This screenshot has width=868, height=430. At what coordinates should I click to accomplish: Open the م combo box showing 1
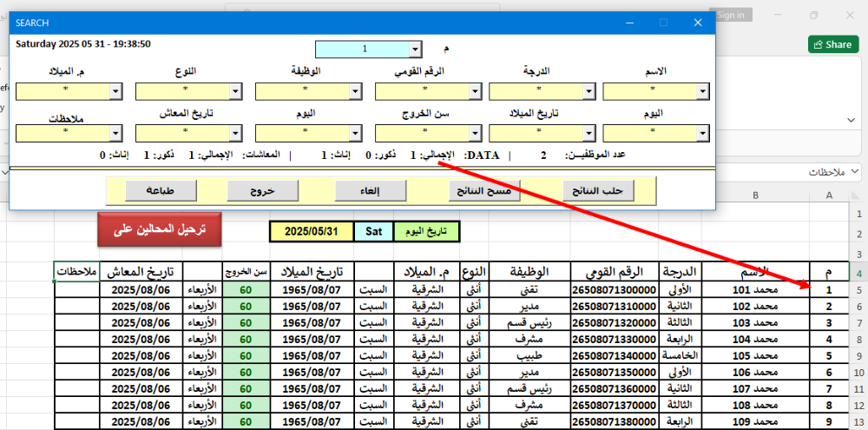click(416, 50)
